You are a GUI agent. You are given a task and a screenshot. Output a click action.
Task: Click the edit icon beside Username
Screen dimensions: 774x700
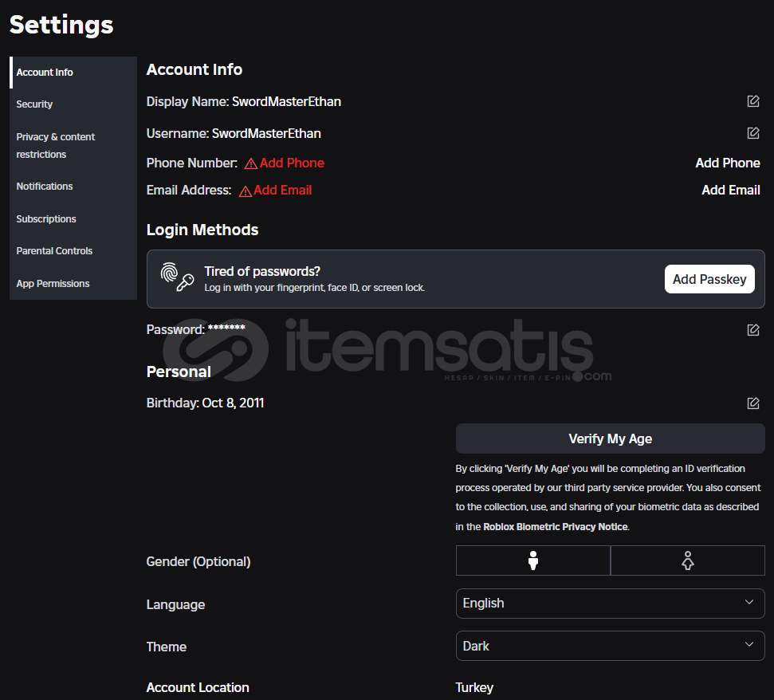pos(752,133)
